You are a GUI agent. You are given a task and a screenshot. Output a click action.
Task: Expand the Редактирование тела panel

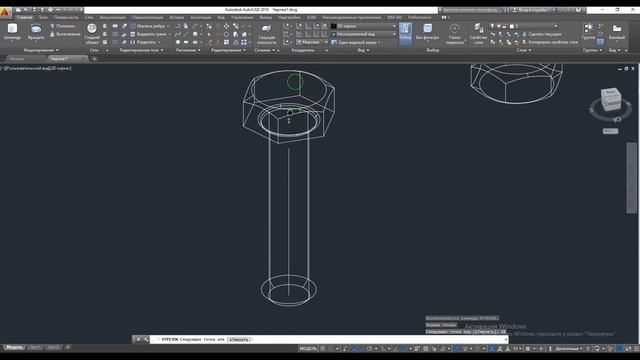pos(141,50)
